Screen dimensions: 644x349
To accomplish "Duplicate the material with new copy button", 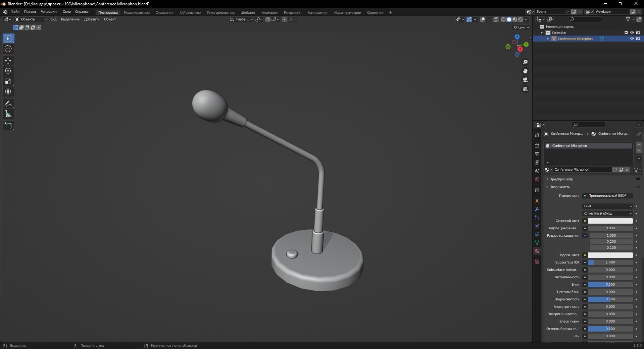I will [621, 170].
